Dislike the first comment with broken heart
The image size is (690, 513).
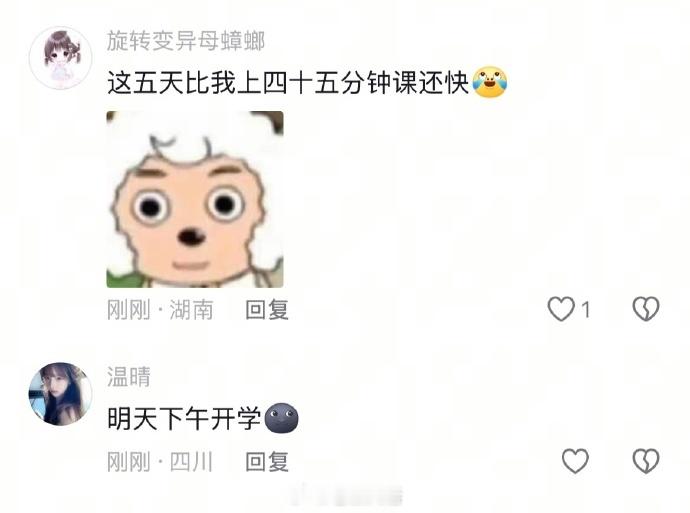(646, 308)
